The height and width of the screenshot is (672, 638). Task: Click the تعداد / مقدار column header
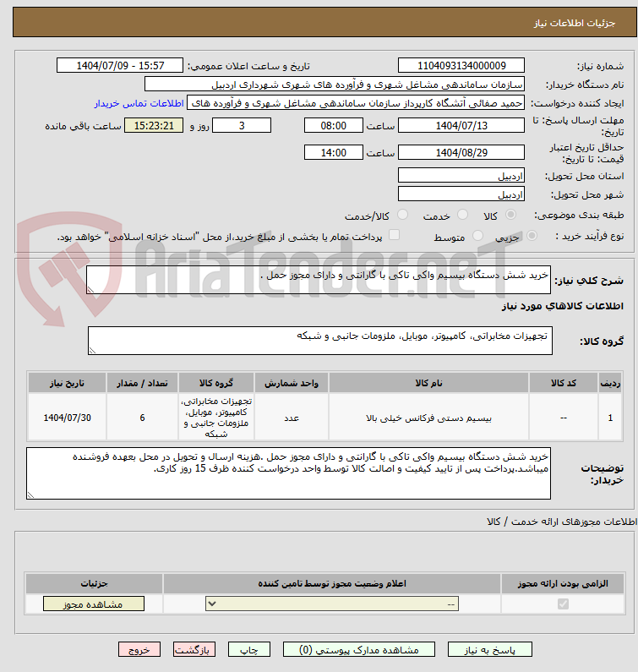[142, 383]
